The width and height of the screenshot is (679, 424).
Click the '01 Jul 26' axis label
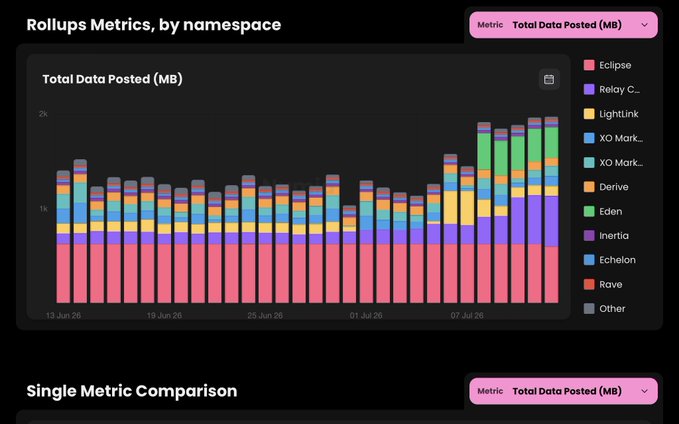click(x=366, y=315)
